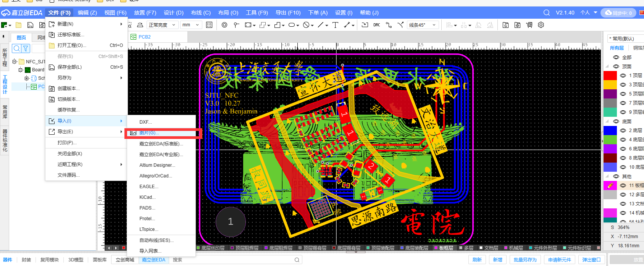The width and height of the screenshot is (644, 266).
Task: Click the 刷新 button
Action: pos(477,260)
